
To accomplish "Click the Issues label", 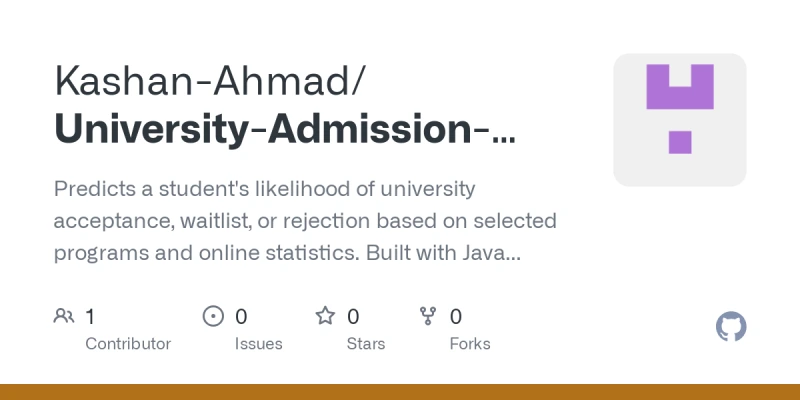I will pos(258,344).
